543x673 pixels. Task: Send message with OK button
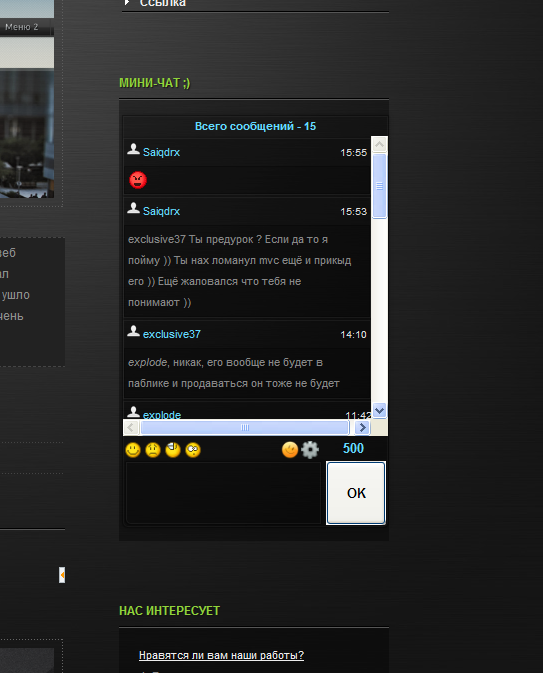click(x=356, y=493)
